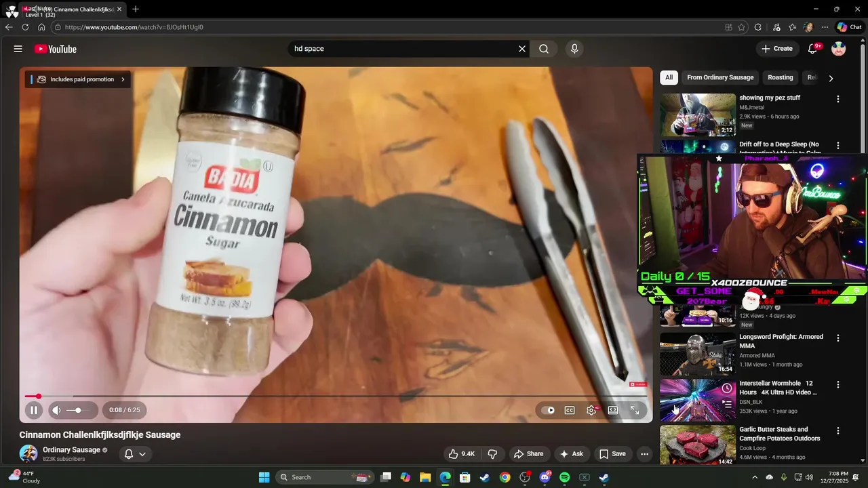Pause the video
The height and width of the screenshot is (488, 868).
pos(34,410)
